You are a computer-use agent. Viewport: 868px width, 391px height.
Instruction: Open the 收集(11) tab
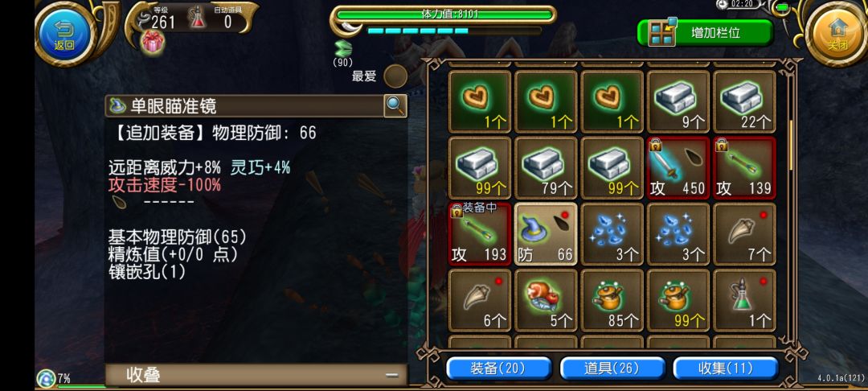click(726, 368)
